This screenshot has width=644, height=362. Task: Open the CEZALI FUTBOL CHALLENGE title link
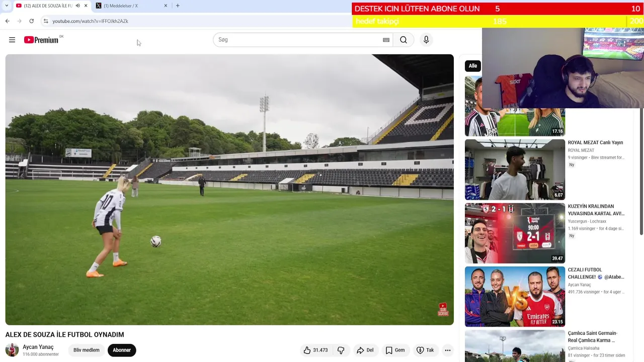596,274
